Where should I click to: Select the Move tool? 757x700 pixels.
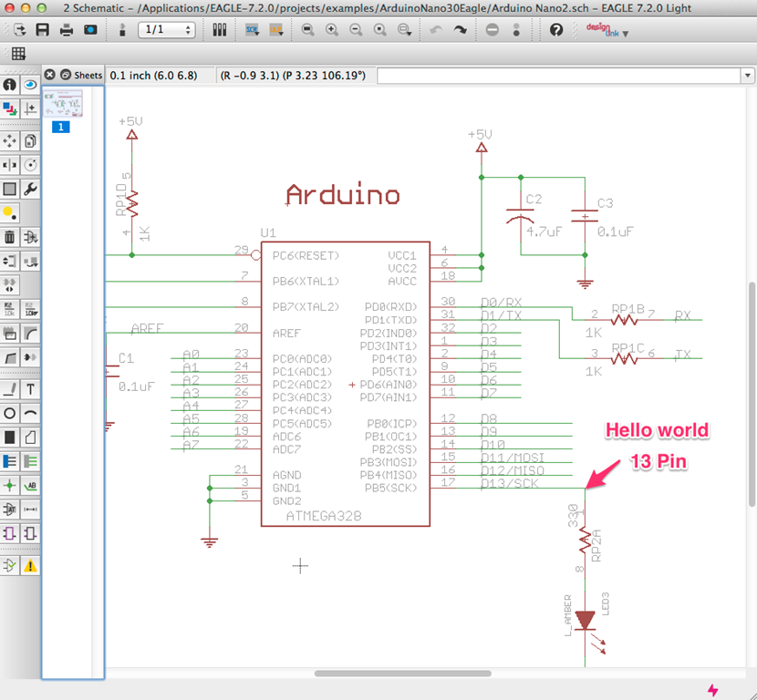tap(10, 141)
